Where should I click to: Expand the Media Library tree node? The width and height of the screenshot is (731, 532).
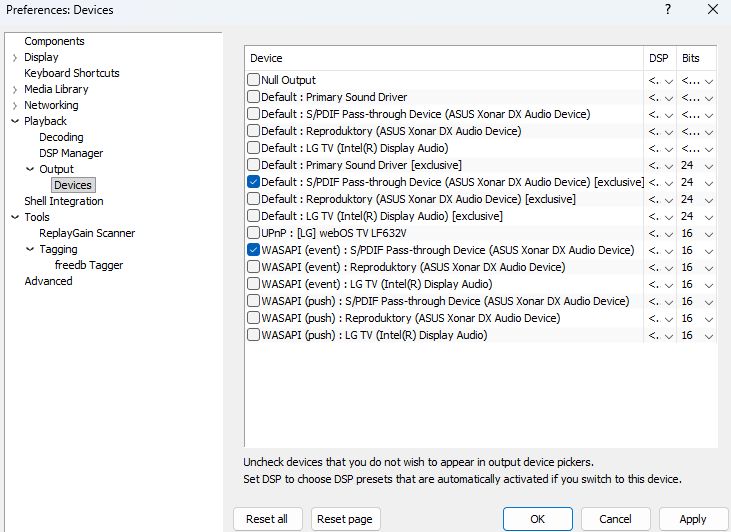[x=15, y=90]
